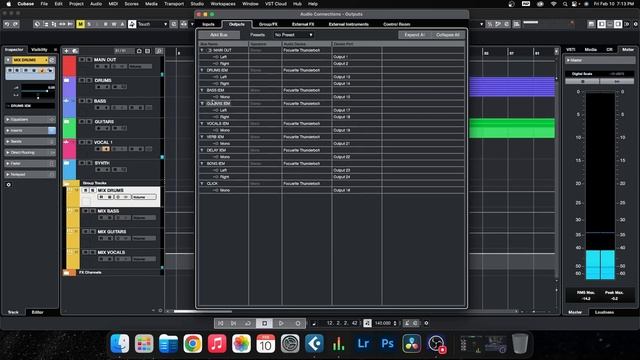This screenshot has width=640, height=360.
Task: Open Photoshop from the Dock
Action: 387,344
